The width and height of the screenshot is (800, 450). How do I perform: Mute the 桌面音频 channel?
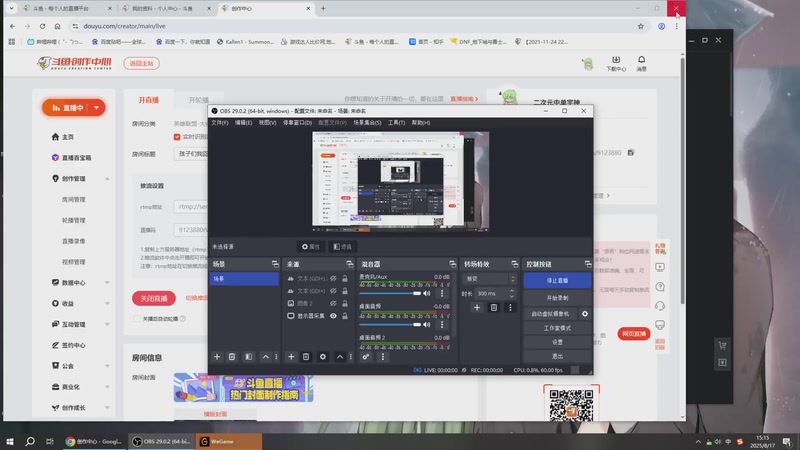pyautogui.click(x=427, y=324)
